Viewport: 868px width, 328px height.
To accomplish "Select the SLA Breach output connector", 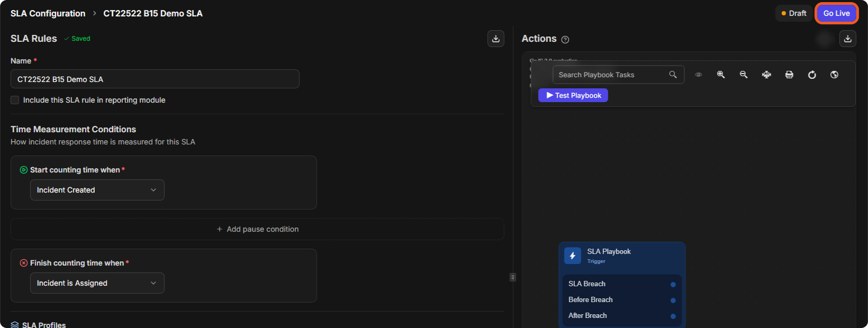I will point(673,285).
